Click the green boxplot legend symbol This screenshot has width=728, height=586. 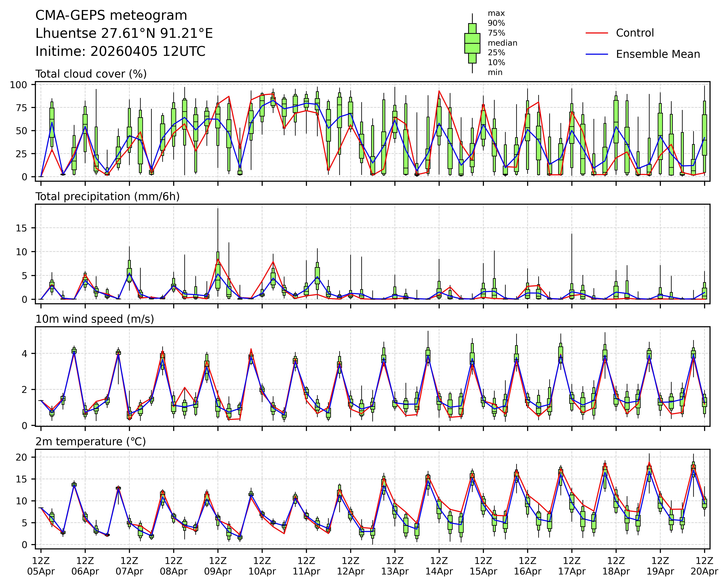(x=472, y=43)
